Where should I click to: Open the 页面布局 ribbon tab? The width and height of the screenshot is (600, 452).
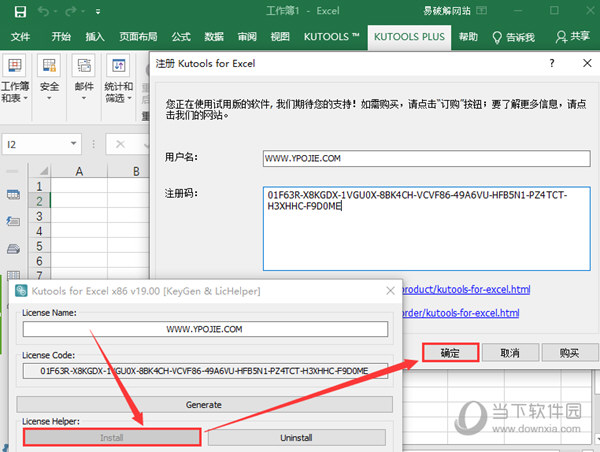pyautogui.click(x=139, y=37)
